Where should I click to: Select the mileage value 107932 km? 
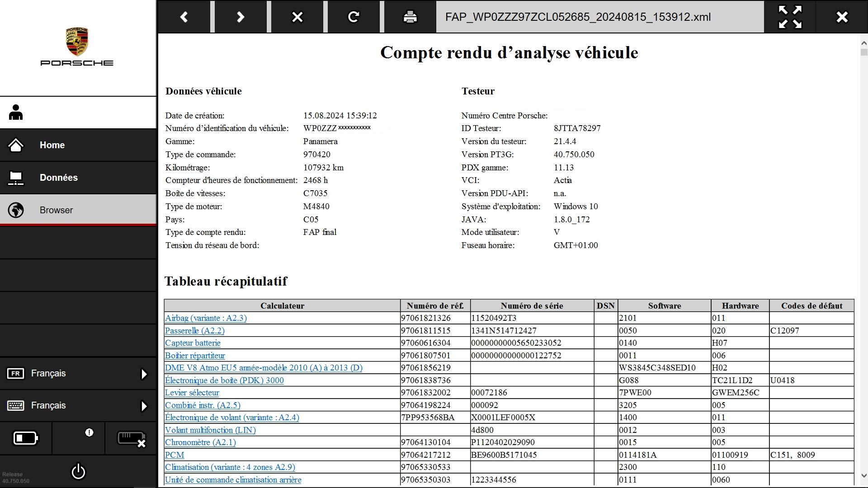point(323,168)
